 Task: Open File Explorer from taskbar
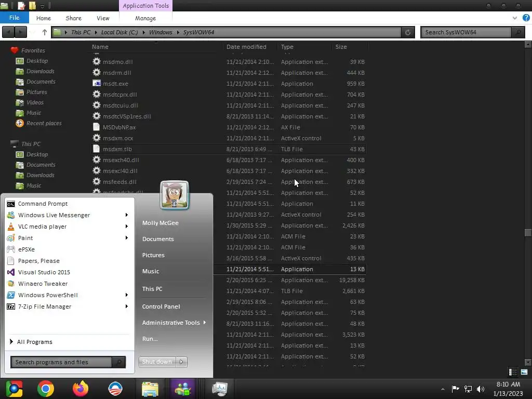pyautogui.click(x=150, y=389)
